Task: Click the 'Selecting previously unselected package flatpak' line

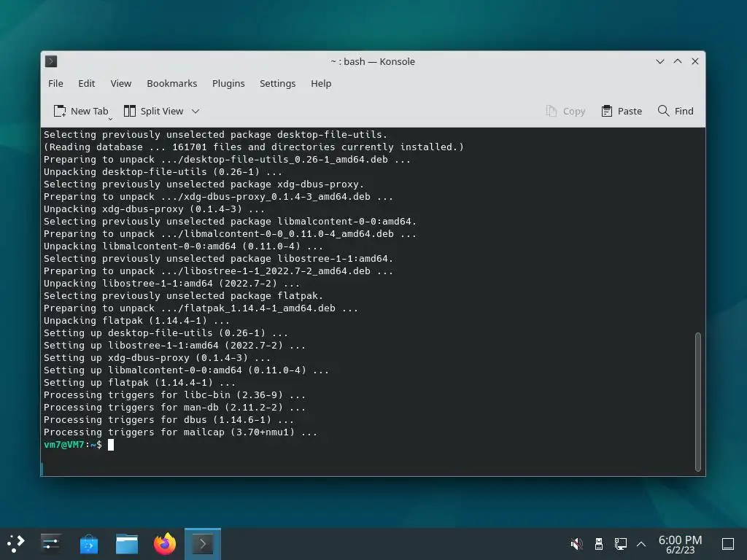Action: point(183,296)
